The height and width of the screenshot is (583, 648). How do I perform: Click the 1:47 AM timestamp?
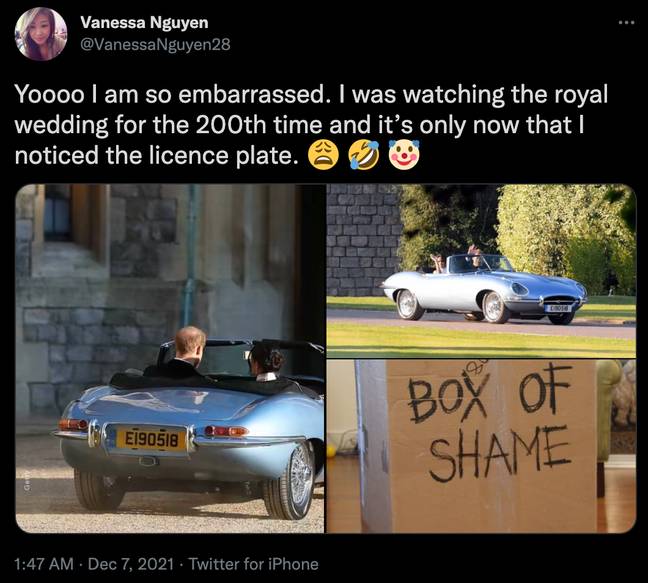click(x=44, y=564)
